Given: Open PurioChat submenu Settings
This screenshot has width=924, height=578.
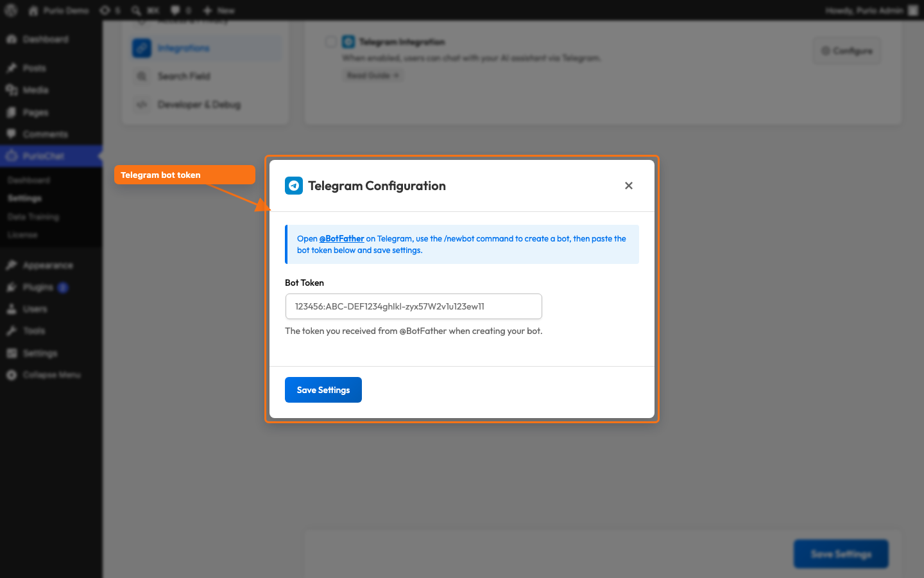Looking at the screenshot, I should pos(24,198).
